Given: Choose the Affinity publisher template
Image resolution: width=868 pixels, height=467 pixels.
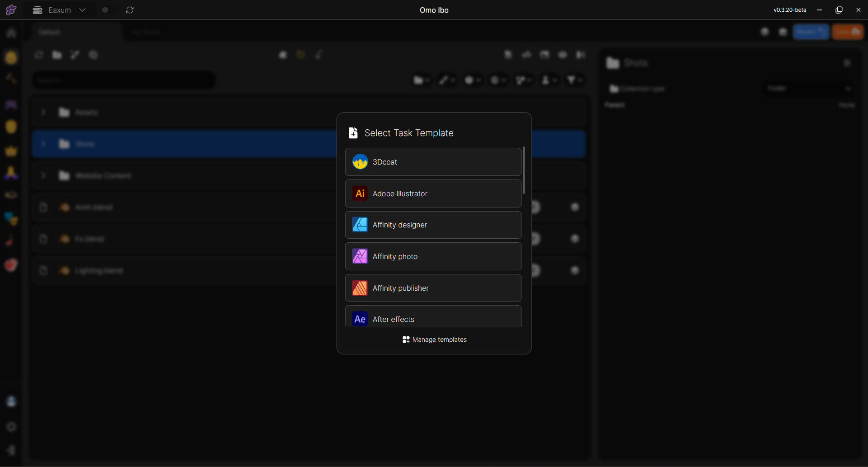Looking at the screenshot, I should coord(433,288).
